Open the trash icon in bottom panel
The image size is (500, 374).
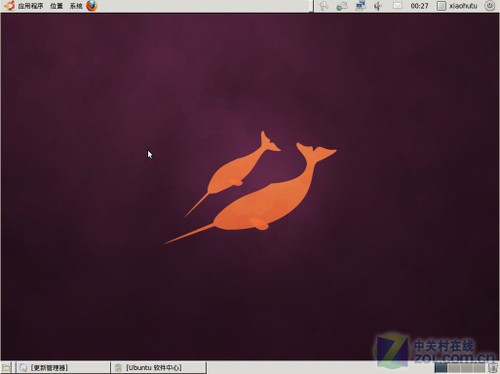[x=493, y=368]
